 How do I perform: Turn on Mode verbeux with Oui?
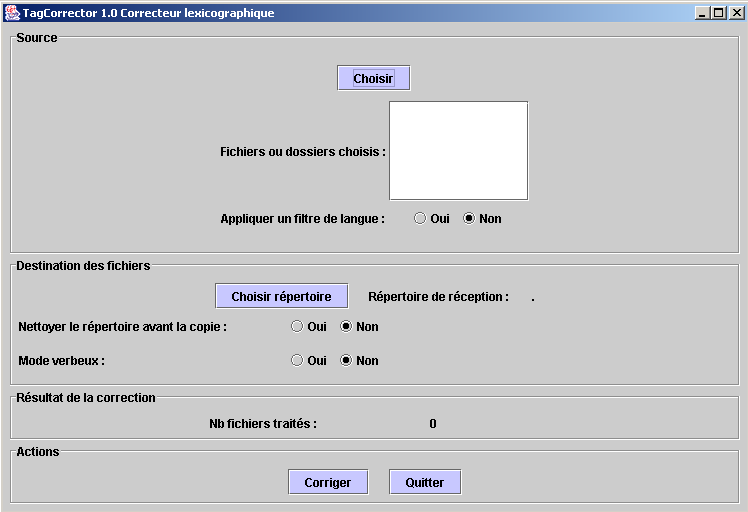click(297, 360)
